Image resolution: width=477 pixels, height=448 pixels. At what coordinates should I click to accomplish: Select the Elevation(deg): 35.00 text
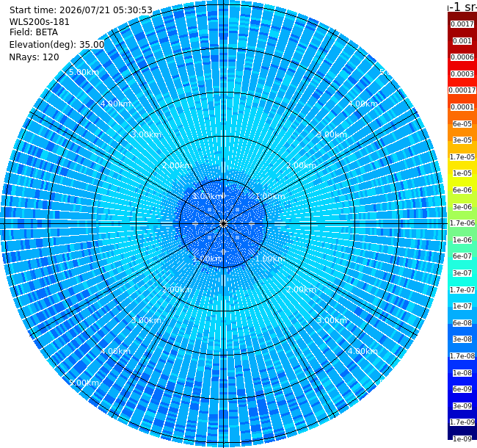point(57,45)
